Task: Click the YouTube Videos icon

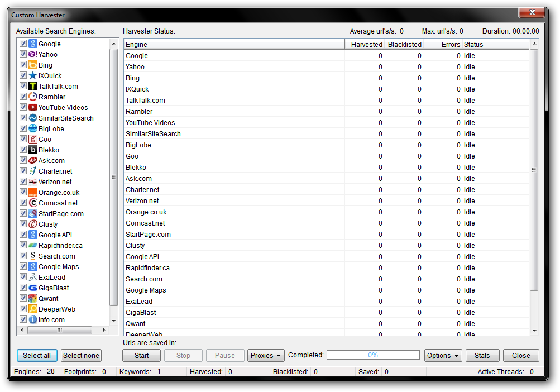Action: [33, 107]
